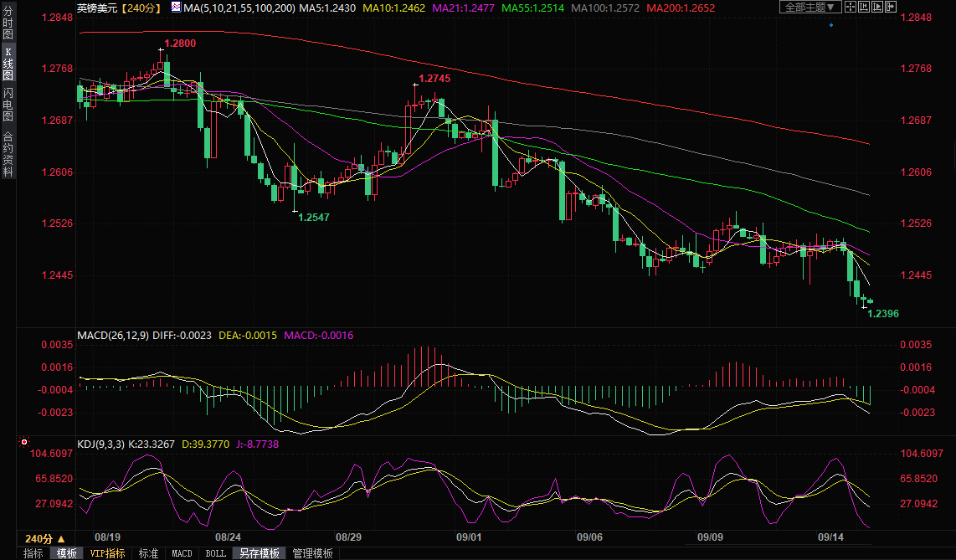The height and width of the screenshot is (560, 956).
Task: Select the 模板 tab at bottom
Action: (66, 553)
